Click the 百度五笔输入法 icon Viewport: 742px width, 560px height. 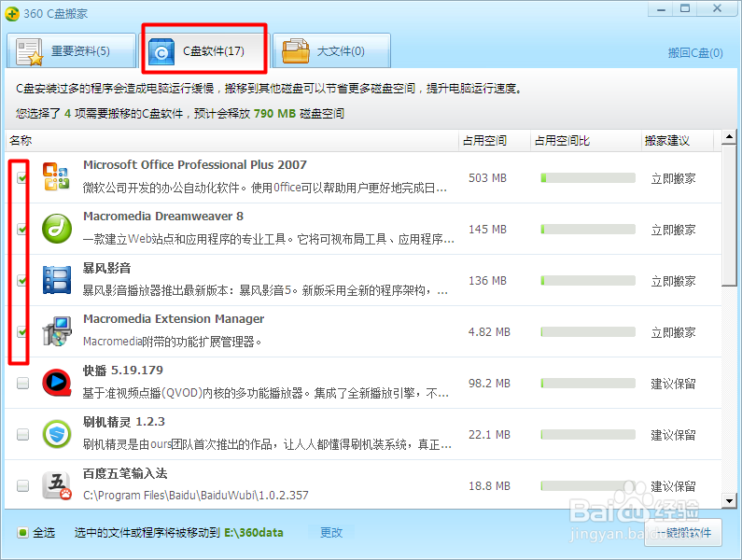[57, 485]
